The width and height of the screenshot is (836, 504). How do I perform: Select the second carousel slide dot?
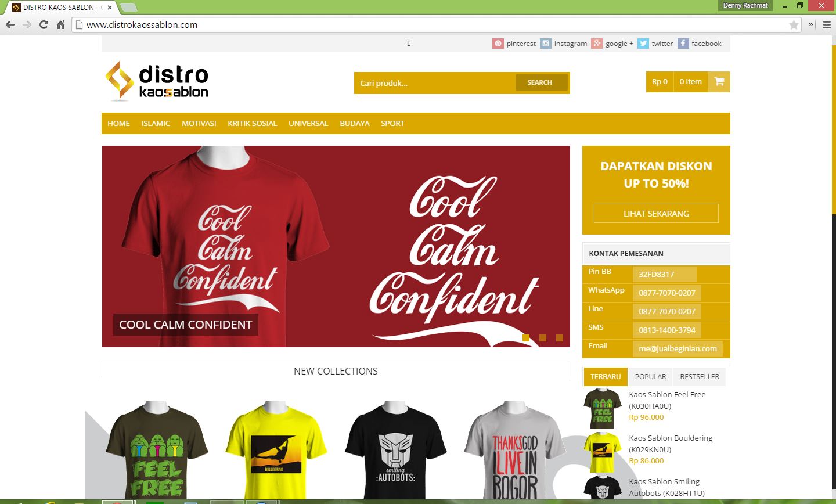click(543, 337)
